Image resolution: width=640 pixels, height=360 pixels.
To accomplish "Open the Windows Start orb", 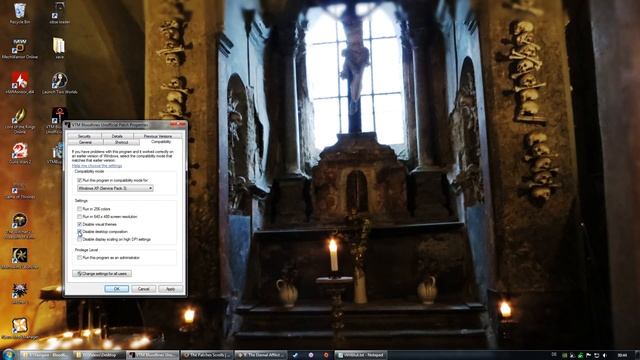I will tap(9, 354).
